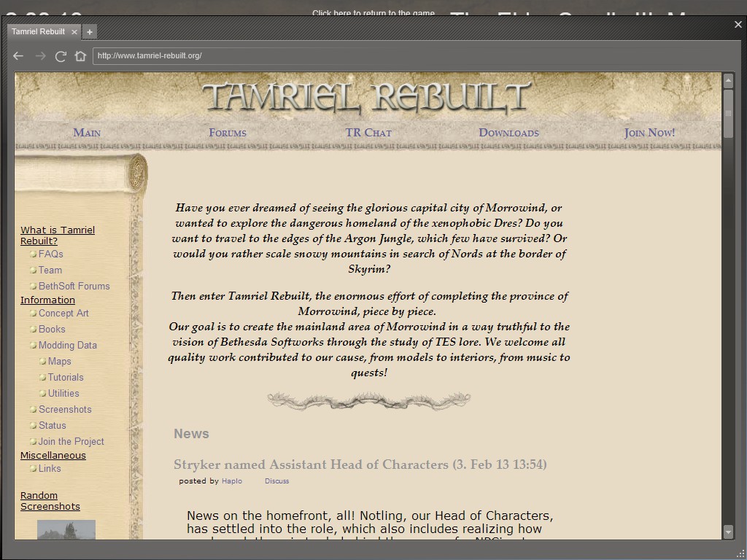The image size is (747, 560).
Task: Close the Tamriel Rebuilt tab
Action: point(74,32)
